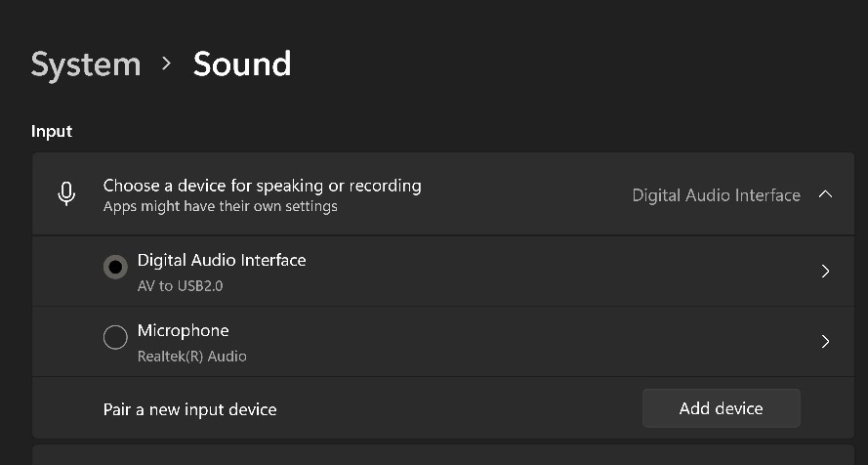This screenshot has height=465, width=868.
Task: Select the Microphone radio button
Action: pos(115,337)
